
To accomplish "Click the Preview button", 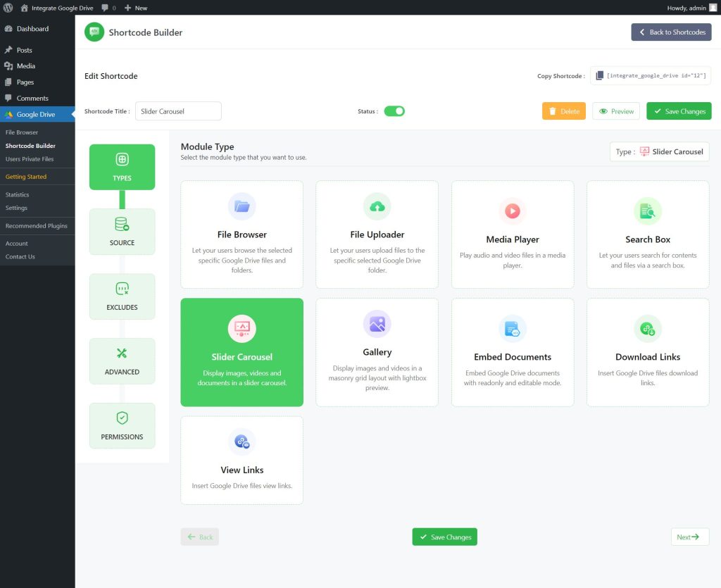I will 616,111.
